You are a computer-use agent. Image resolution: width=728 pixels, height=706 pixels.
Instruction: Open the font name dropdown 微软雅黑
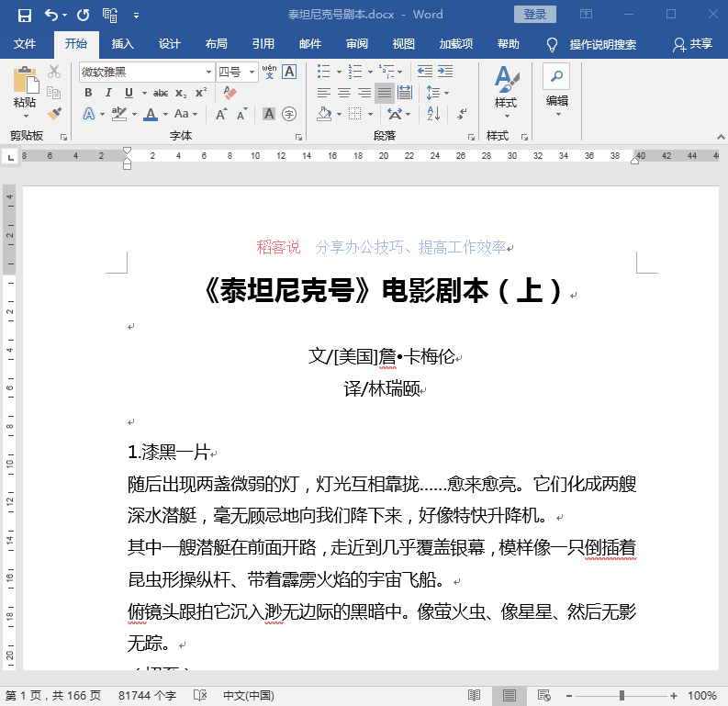(x=208, y=72)
